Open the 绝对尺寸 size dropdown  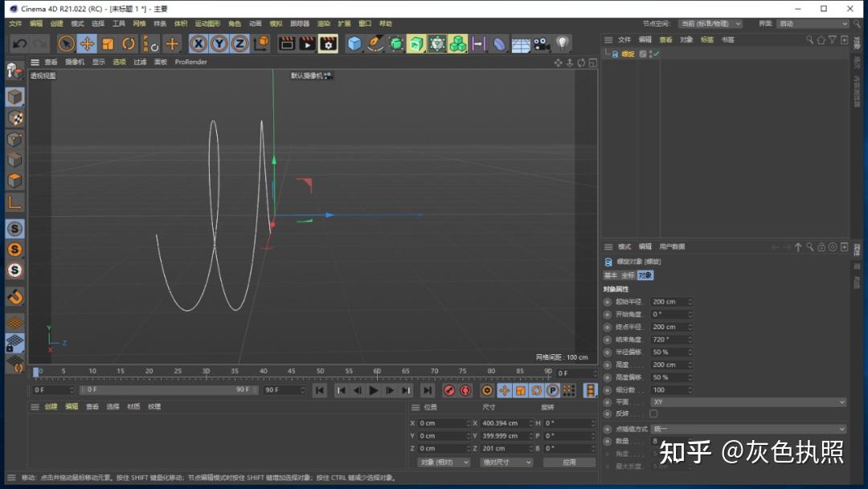[x=506, y=462]
